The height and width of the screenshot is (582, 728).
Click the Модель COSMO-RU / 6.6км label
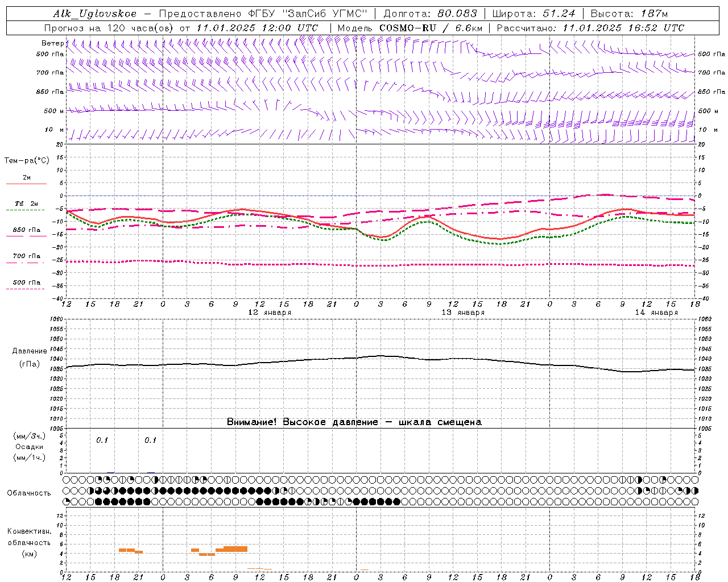pyautogui.click(x=410, y=28)
